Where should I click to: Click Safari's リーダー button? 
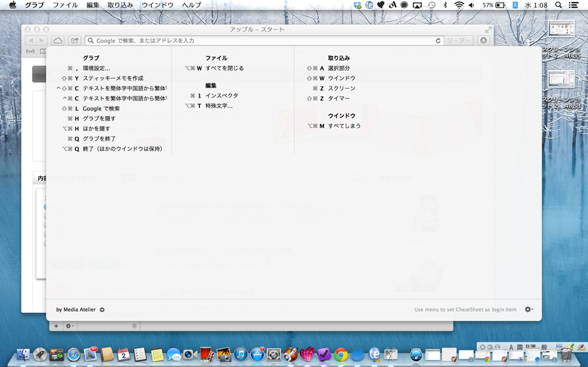pos(458,41)
